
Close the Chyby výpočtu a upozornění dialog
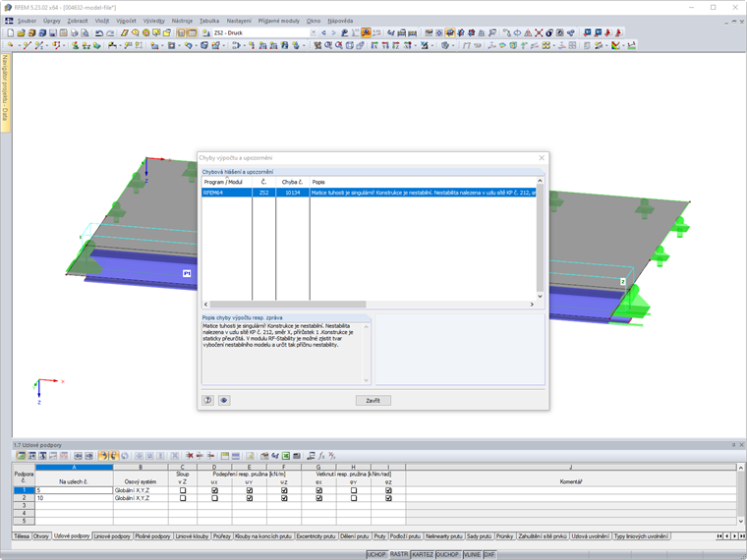(x=542, y=157)
